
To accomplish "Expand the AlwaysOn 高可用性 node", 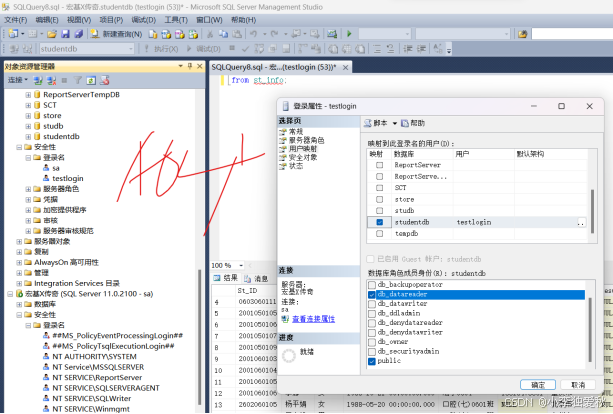I will click(x=19, y=262).
